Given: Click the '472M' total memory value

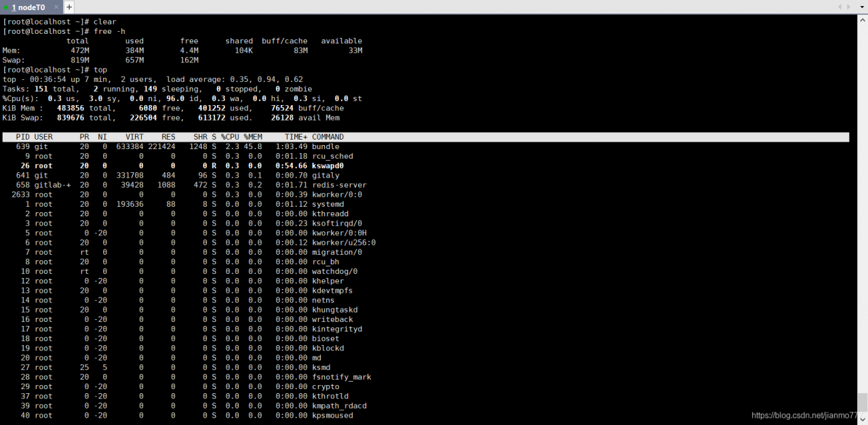Looking at the screenshot, I should click(80, 51).
